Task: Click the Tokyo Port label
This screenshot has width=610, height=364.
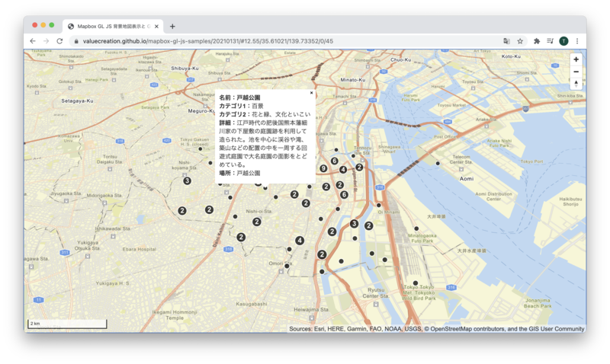Action: click(x=531, y=161)
